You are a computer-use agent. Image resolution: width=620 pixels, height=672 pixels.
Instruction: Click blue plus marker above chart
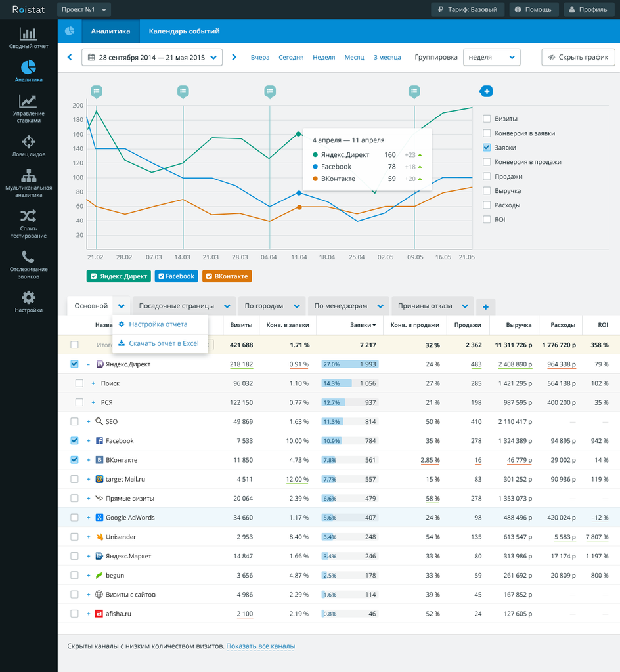pyautogui.click(x=486, y=91)
